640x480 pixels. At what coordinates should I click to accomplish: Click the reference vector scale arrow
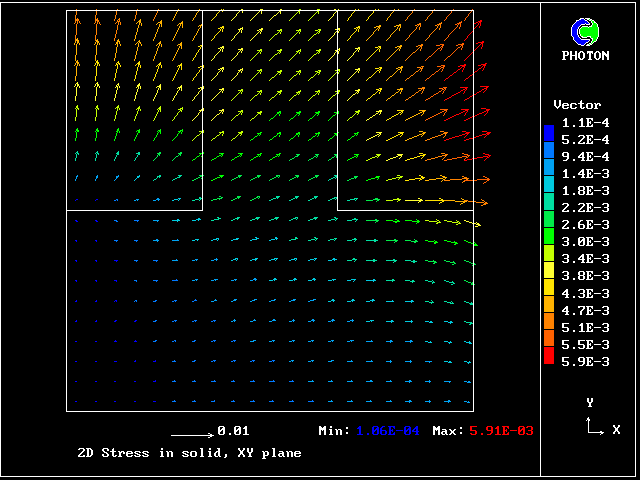pos(191,433)
